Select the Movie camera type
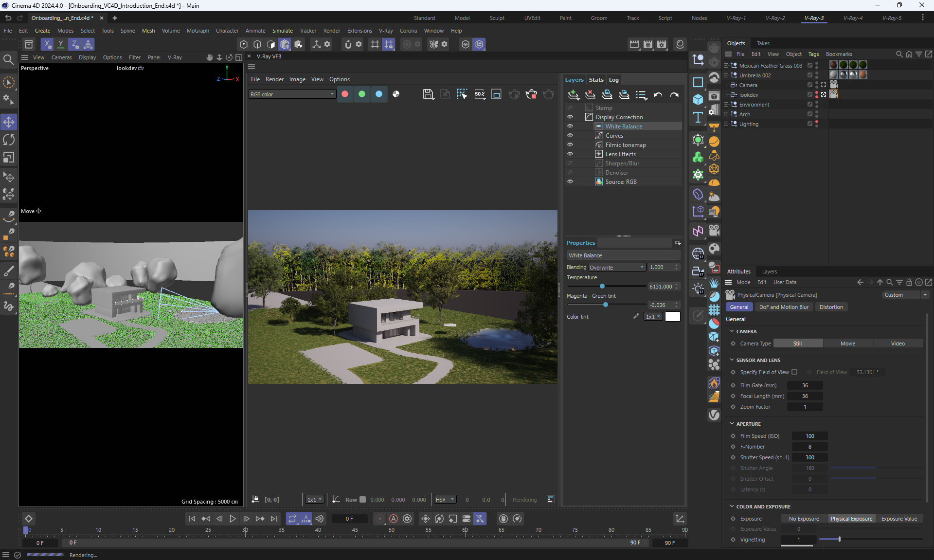 [847, 343]
